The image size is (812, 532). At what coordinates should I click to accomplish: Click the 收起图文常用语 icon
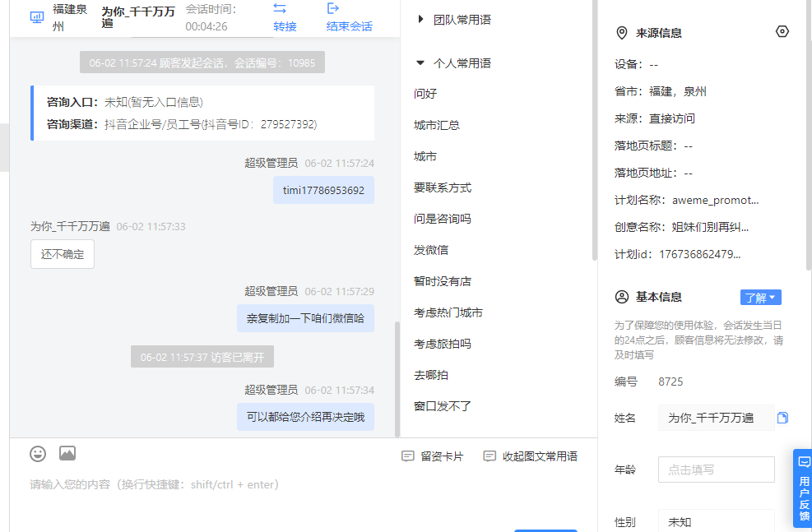pos(490,456)
